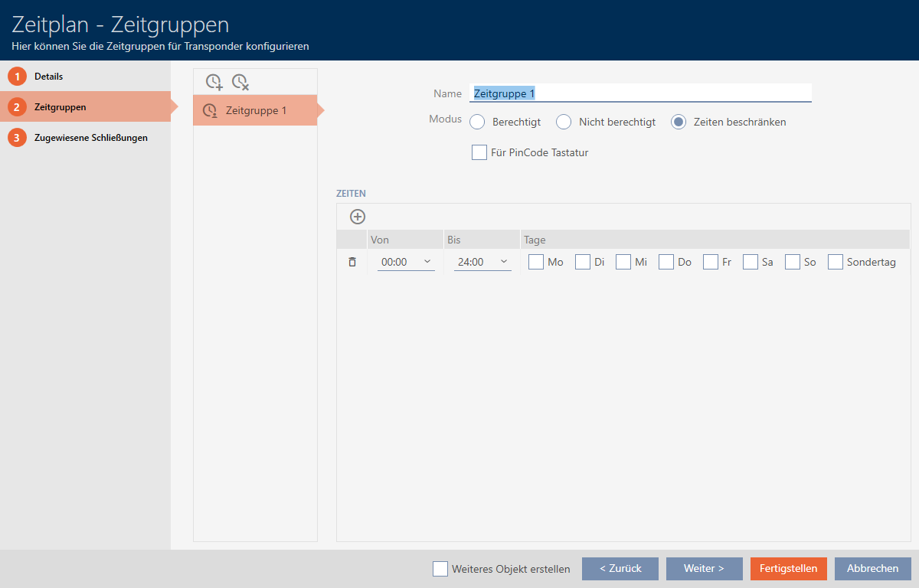Image resolution: width=919 pixels, height=588 pixels.
Task: Click the clock icon beside Zeitgruppe 1
Action: 210,111
